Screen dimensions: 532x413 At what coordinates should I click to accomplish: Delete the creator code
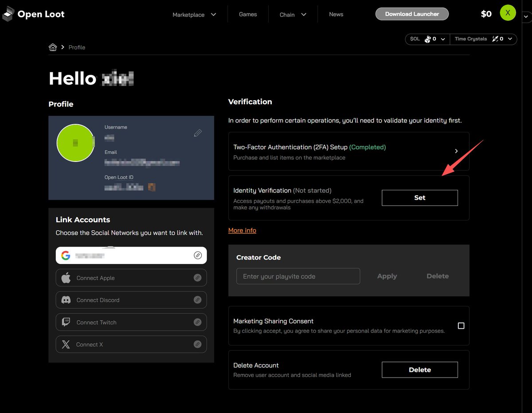[438, 276]
